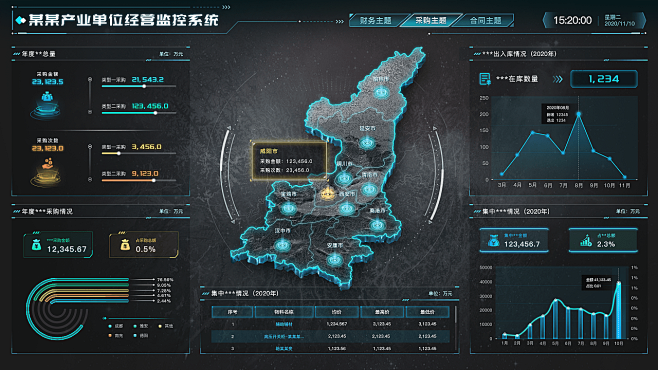The height and width of the screenshot is (370, 658).
Task: Open the material name link in row 1
Action: point(284,324)
